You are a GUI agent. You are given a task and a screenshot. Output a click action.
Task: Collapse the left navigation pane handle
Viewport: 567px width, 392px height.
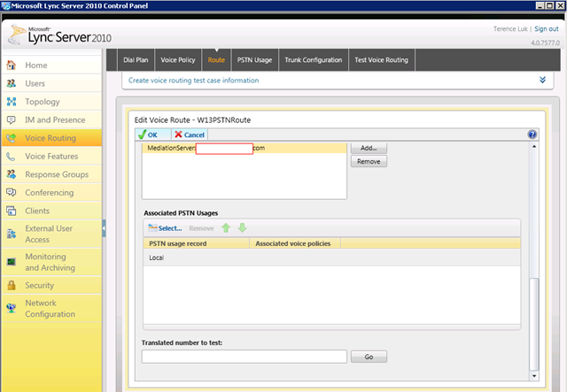point(104,227)
